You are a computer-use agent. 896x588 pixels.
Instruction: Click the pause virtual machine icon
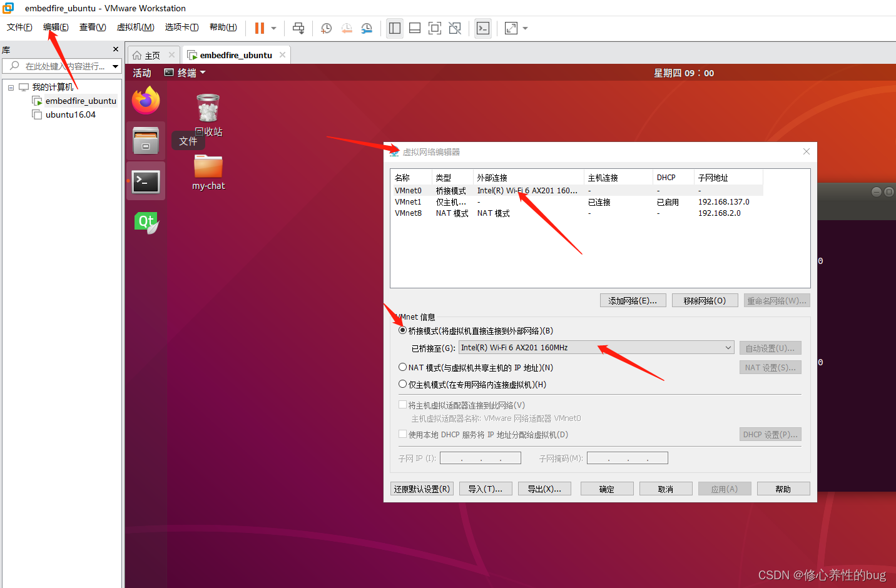(x=260, y=28)
